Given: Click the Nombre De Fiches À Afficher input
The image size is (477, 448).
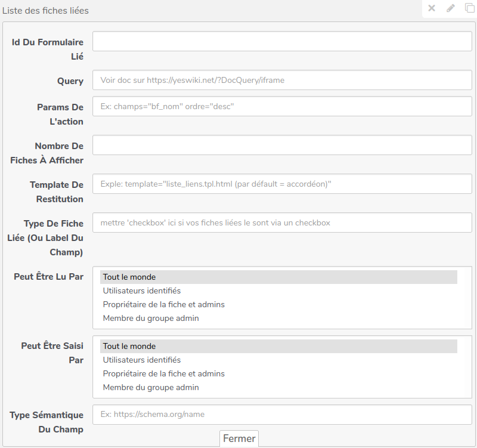Looking at the screenshot, I should (282, 145).
